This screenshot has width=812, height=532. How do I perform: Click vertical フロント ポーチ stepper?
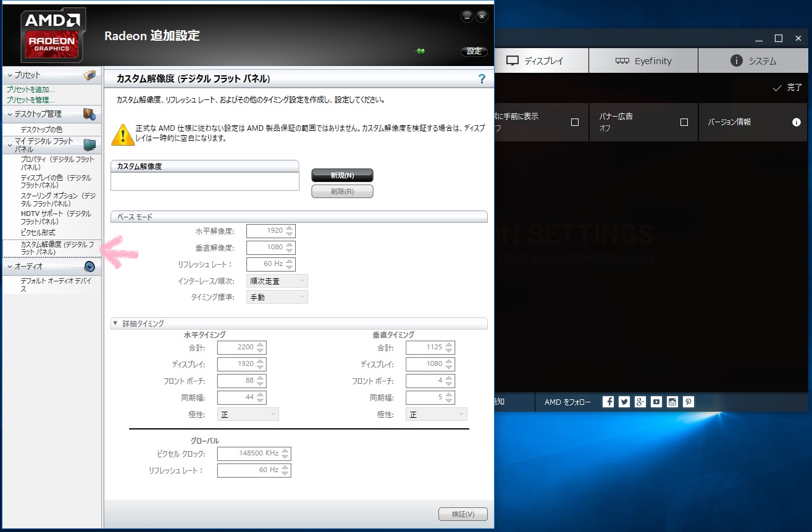coord(450,381)
